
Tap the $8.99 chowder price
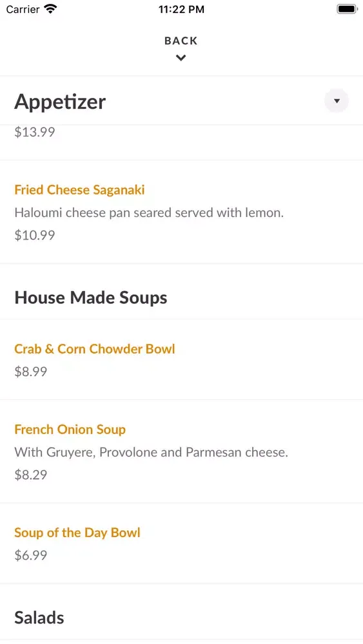[31, 372]
